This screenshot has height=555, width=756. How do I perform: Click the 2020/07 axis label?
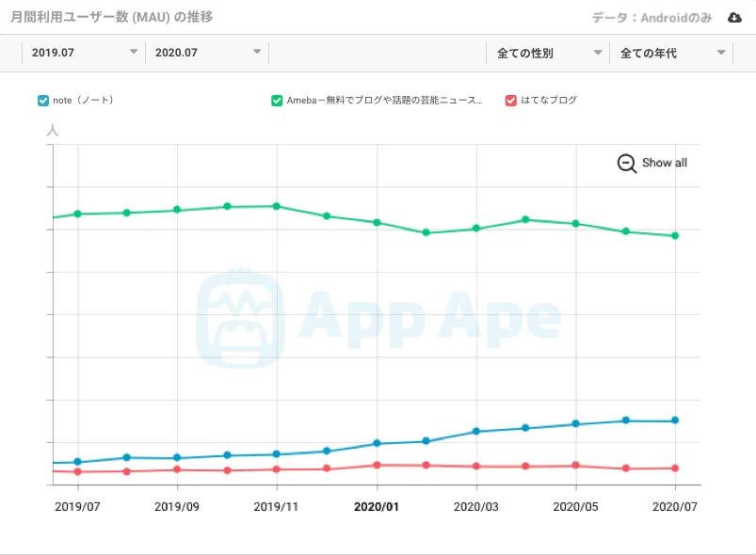pos(674,507)
